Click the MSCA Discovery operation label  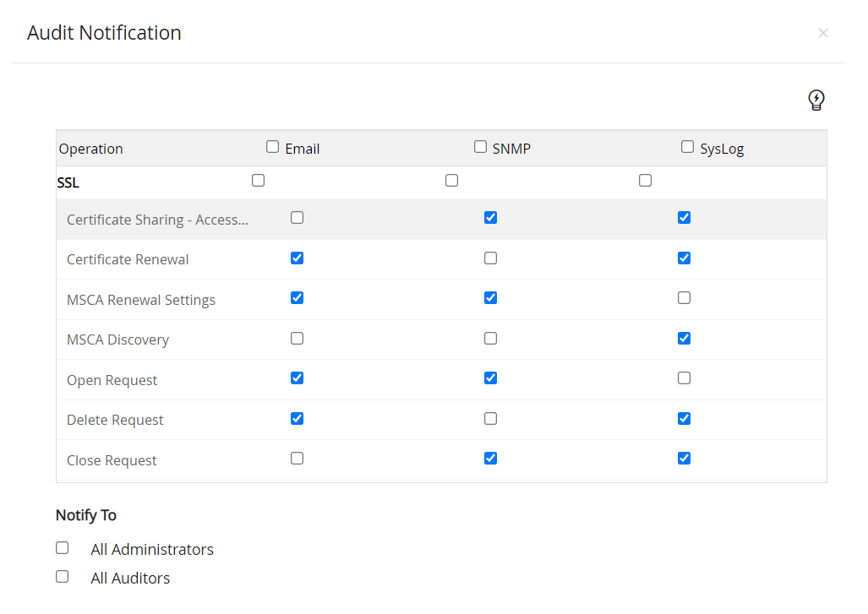pos(117,340)
